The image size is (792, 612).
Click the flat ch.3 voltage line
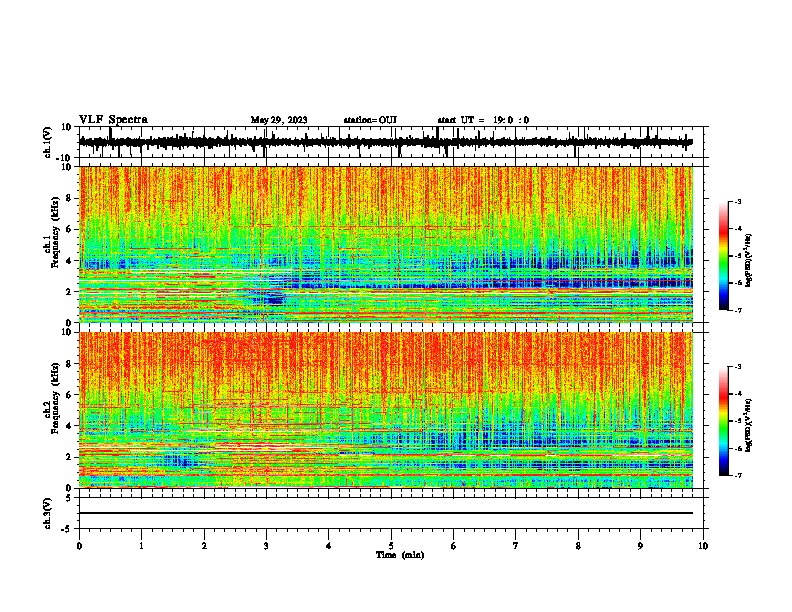coord(386,513)
